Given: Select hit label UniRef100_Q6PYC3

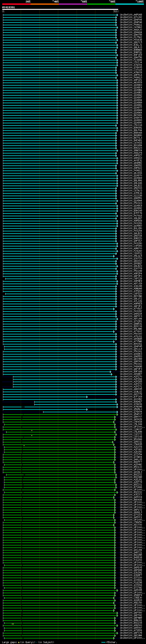Looking at the screenshot, I should point(131,316).
